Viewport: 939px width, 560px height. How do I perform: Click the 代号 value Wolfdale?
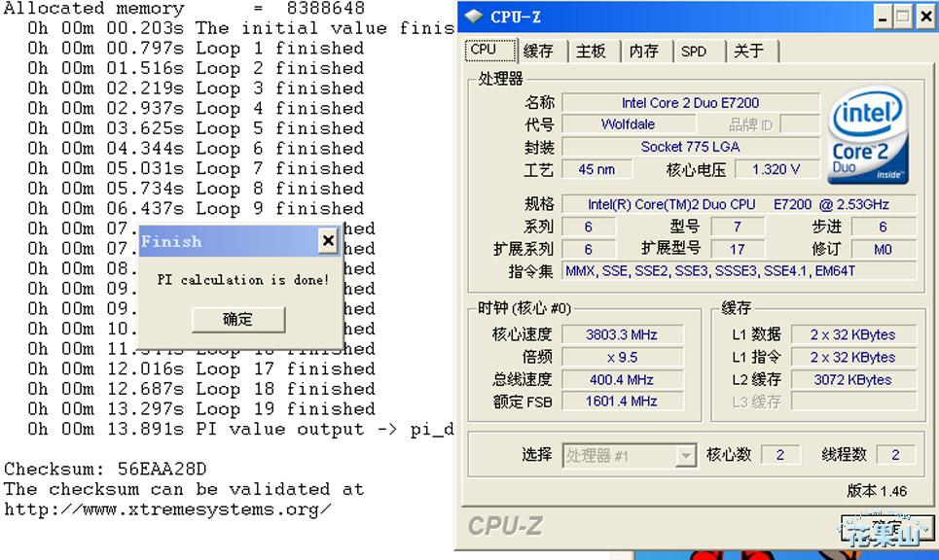pos(629,124)
